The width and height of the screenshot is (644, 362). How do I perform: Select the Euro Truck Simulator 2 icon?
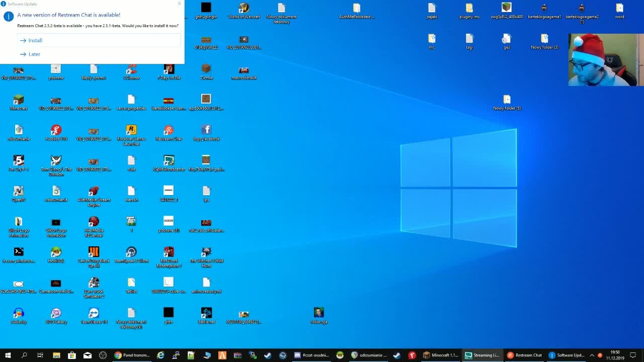94,288
